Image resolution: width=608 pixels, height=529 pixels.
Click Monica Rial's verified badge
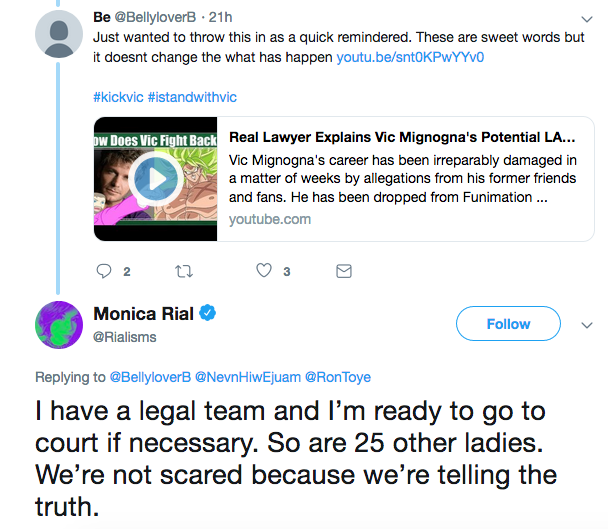pyautogui.click(x=208, y=313)
